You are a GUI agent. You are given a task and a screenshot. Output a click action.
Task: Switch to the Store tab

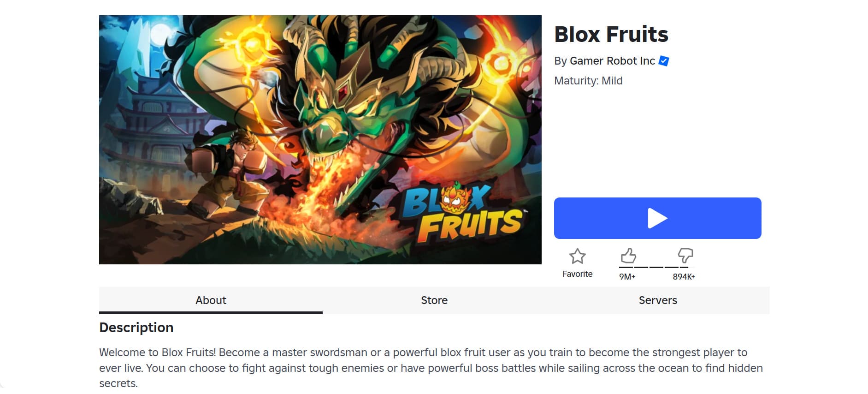434,300
